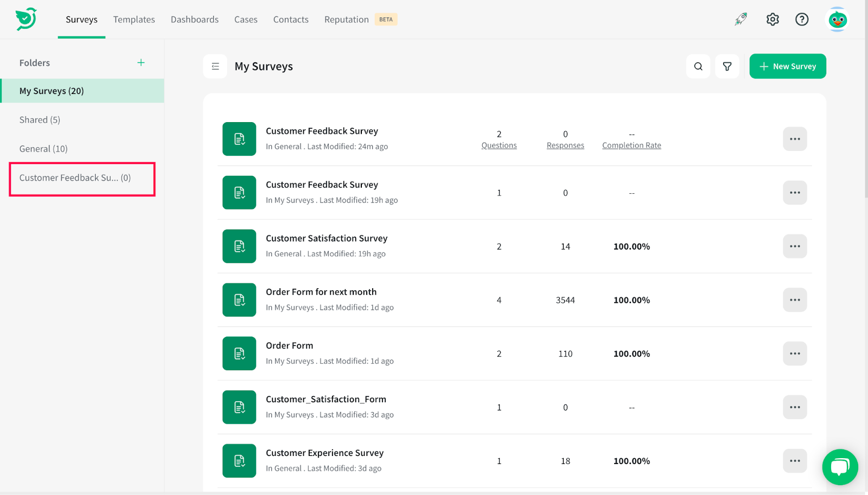Open the General (10) folder
The image size is (868, 495).
pos(43,149)
